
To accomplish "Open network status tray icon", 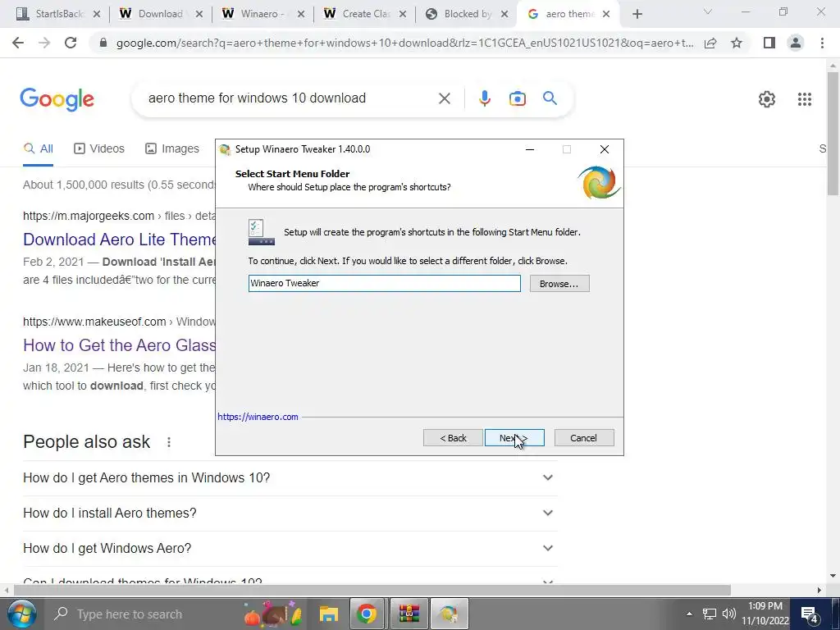I will 710,614.
